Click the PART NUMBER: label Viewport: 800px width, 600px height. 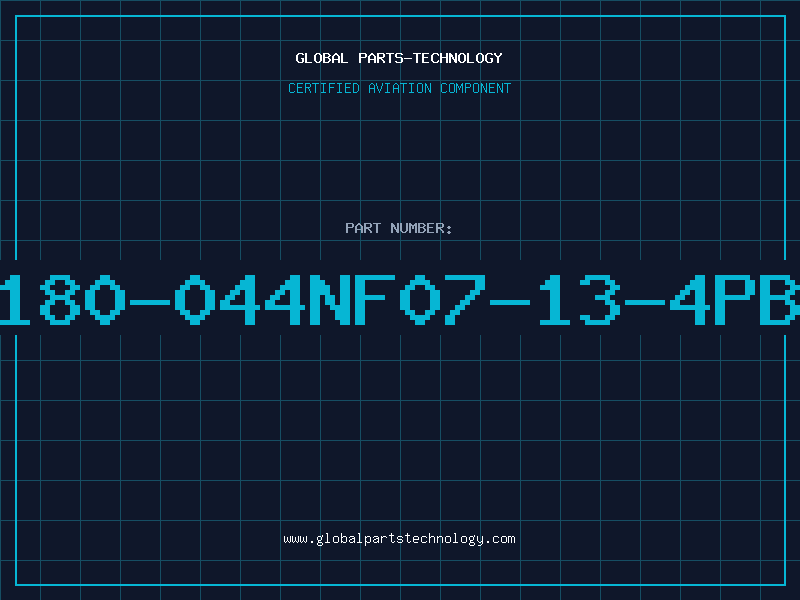pos(399,228)
